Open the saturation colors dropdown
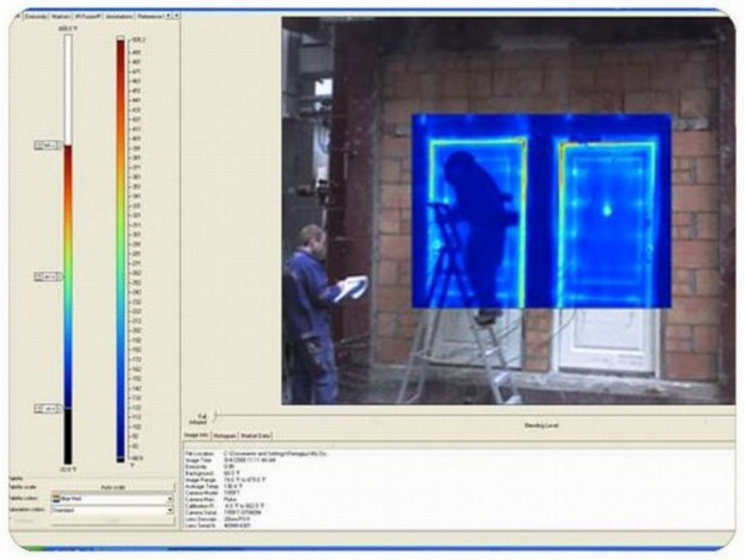The width and height of the screenshot is (744, 560). point(170,510)
